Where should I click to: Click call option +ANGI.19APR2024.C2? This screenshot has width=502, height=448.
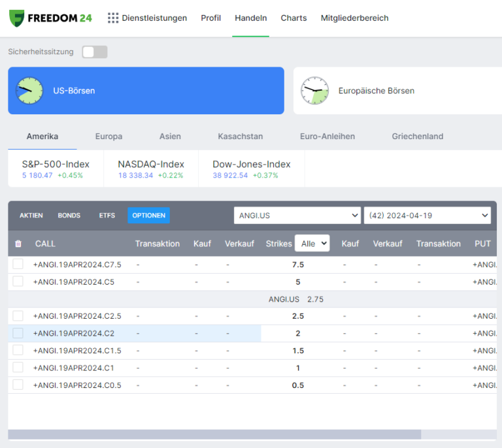click(74, 334)
